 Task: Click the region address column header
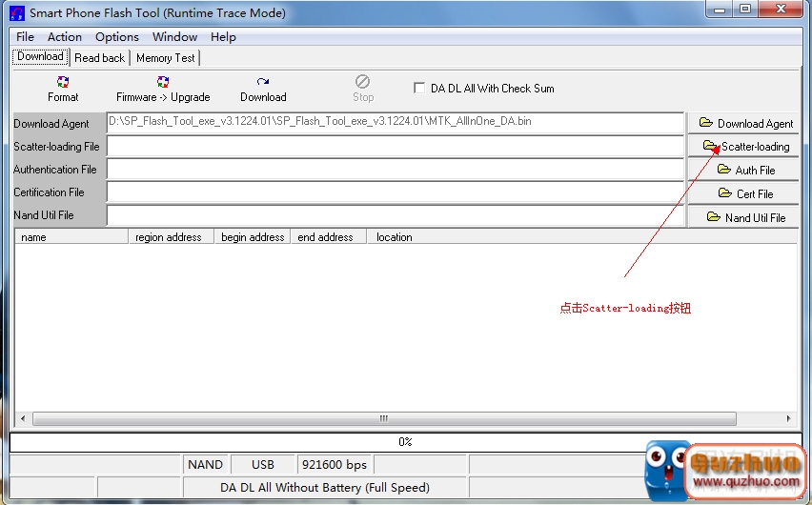[x=172, y=236]
